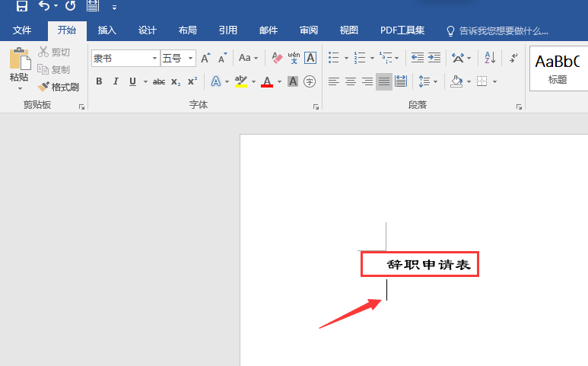Apply numbered list formatting
Viewport: 588px width, 366px height.
[x=360, y=58]
